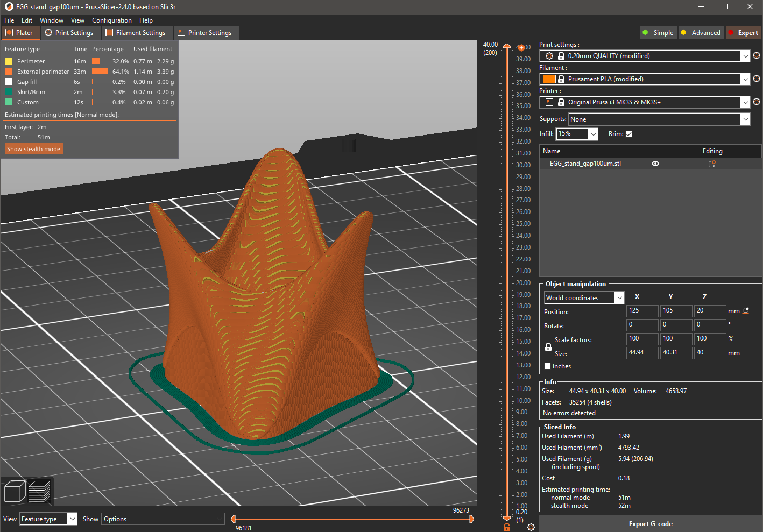Viewport: 763px width, 532px height.
Task: Click the Export G-code button
Action: pos(651,524)
